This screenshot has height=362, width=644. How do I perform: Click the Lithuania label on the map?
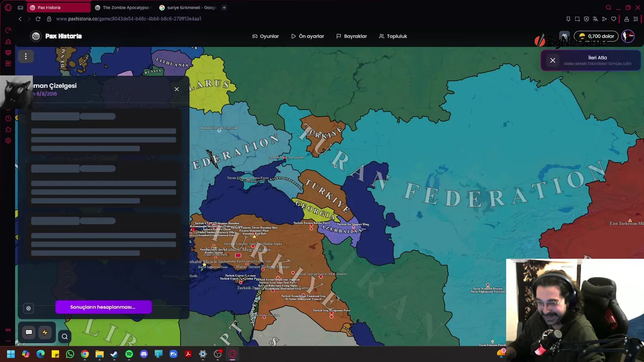(173, 62)
